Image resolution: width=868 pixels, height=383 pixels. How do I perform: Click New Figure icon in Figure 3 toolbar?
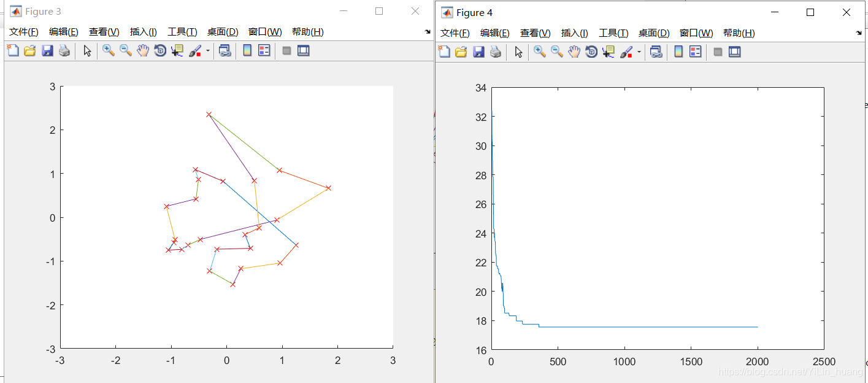[13, 51]
